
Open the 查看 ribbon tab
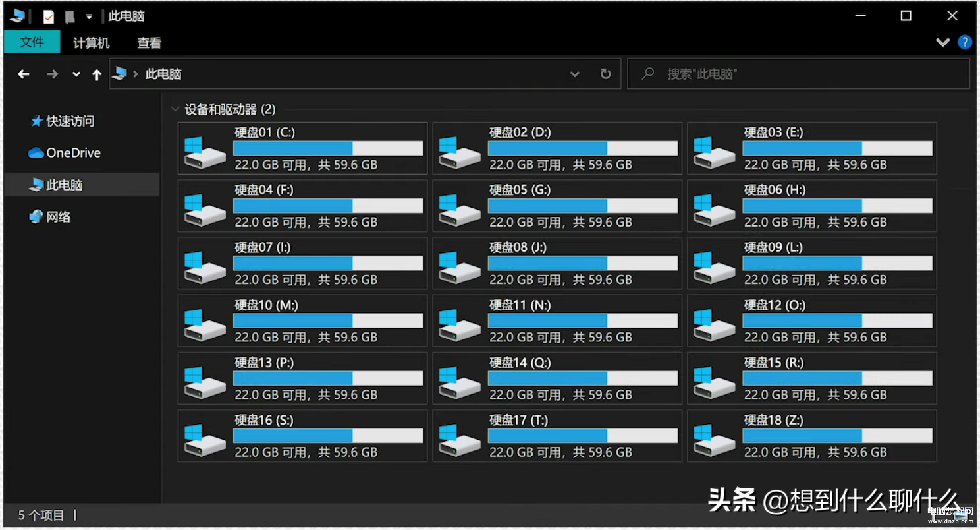pyautogui.click(x=150, y=44)
